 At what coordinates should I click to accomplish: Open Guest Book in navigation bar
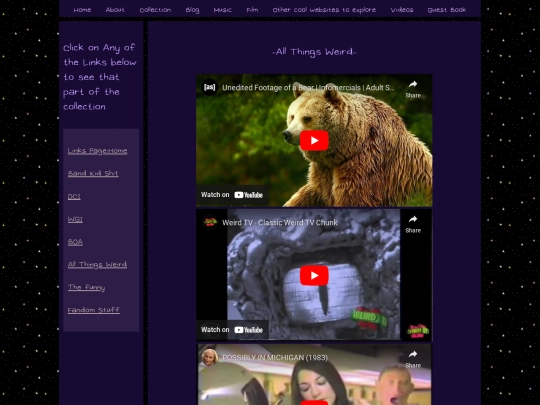[x=447, y=10]
